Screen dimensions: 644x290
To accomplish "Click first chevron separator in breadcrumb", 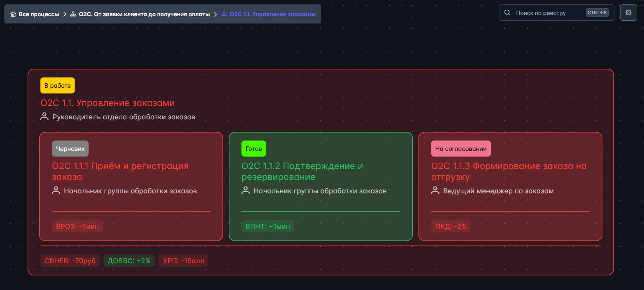I will pyautogui.click(x=64, y=14).
